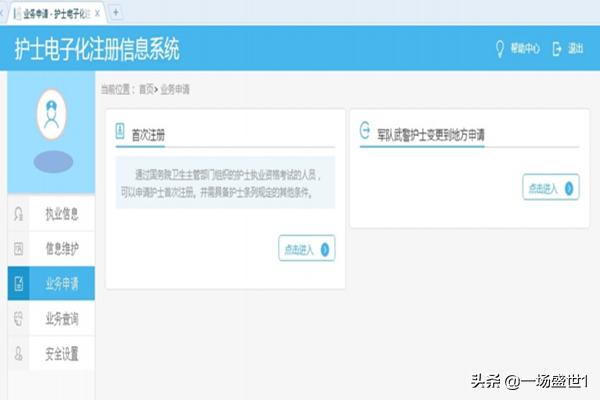Click the 首次注册 card header icon
Image resolution: width=600 pixels, height=400 pixels.
(120, 130)
